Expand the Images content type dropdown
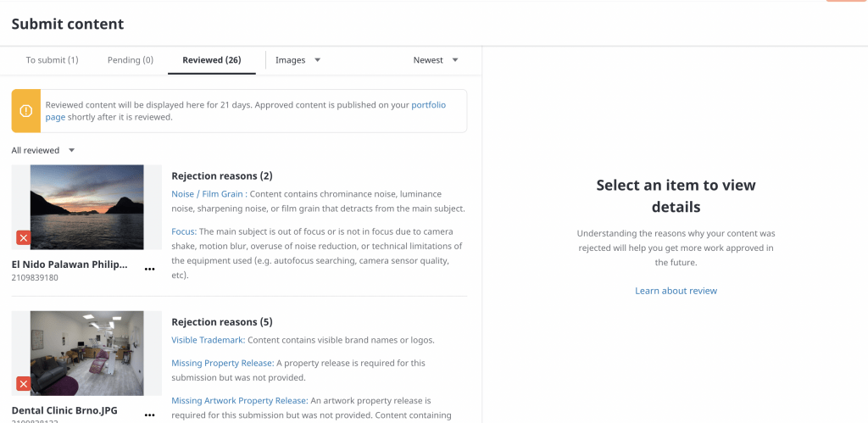 click(x=298, y=60)
